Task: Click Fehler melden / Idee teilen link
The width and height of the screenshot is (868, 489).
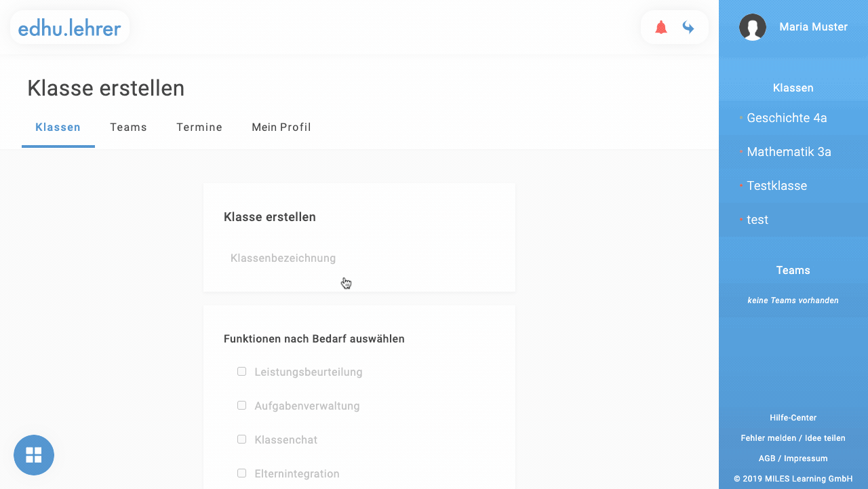Action: [793, 438]
